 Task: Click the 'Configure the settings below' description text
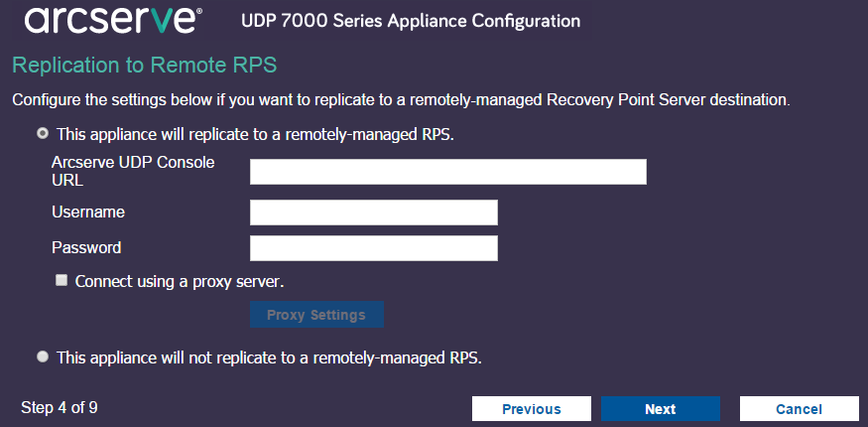pyautogui.click(x=400, y=100)
